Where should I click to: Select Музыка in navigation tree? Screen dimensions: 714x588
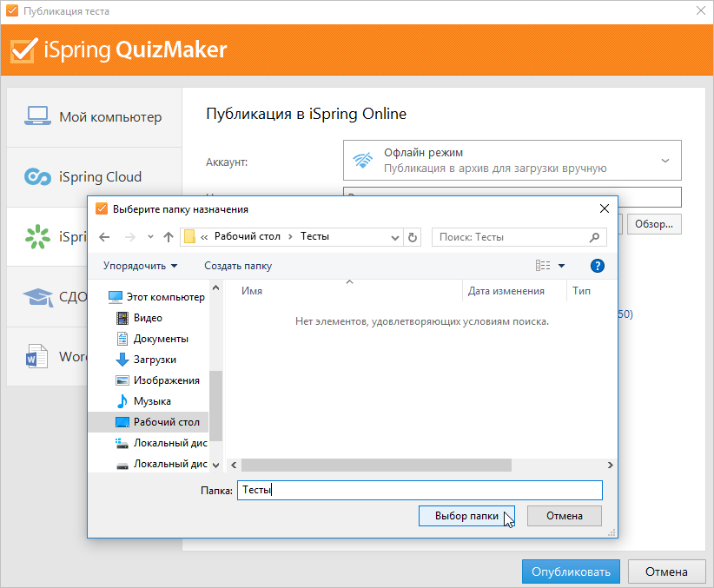152,401
